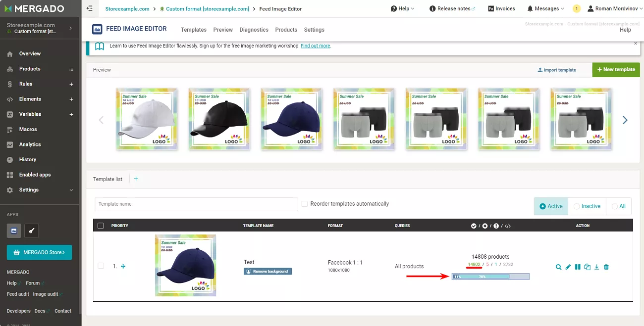Click the book icon in the info banner
This screenshot has width=644, height=326.
[x=100, y=46]
